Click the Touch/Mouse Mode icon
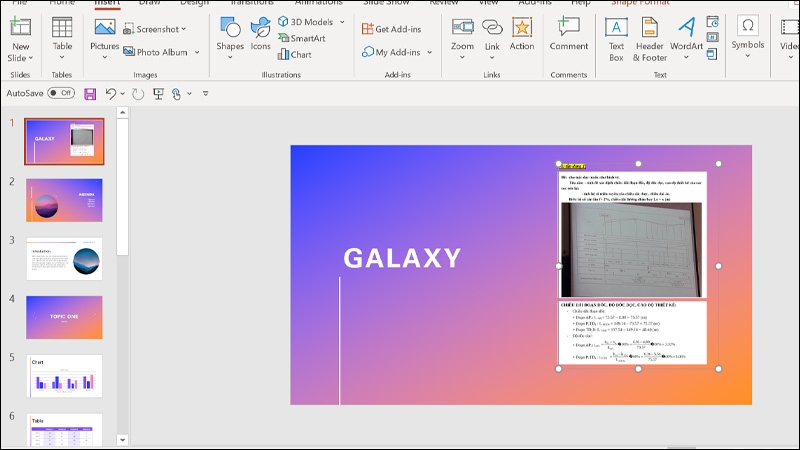 (176, 94)
